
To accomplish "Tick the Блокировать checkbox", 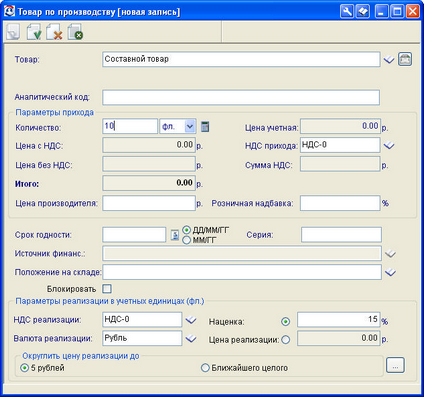I will point(107,289).
